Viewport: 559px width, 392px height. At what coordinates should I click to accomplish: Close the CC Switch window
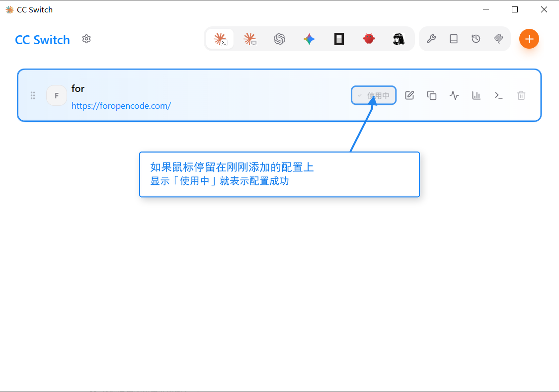[544, 9]
